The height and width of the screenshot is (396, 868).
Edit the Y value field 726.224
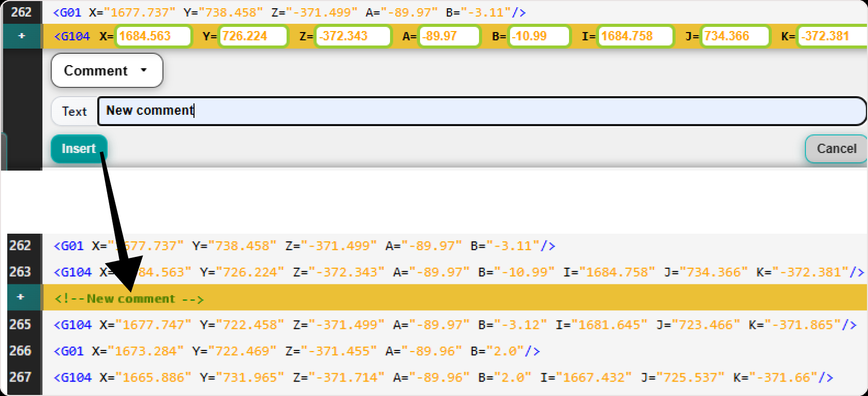pos(253,36)
